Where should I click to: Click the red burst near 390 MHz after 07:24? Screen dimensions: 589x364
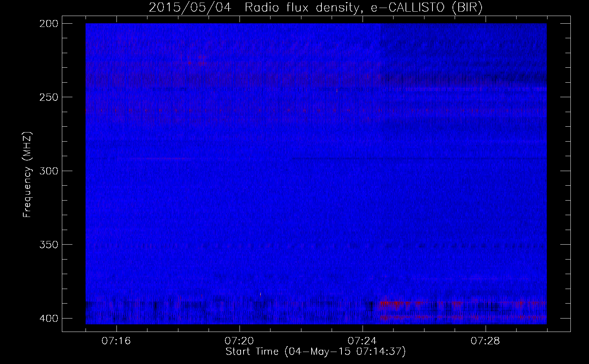394,304
